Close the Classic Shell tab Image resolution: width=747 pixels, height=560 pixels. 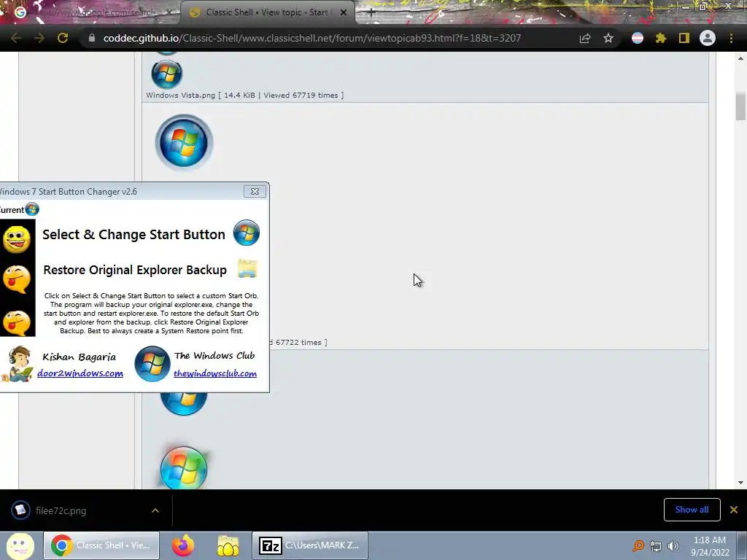(x=344, y=13)
